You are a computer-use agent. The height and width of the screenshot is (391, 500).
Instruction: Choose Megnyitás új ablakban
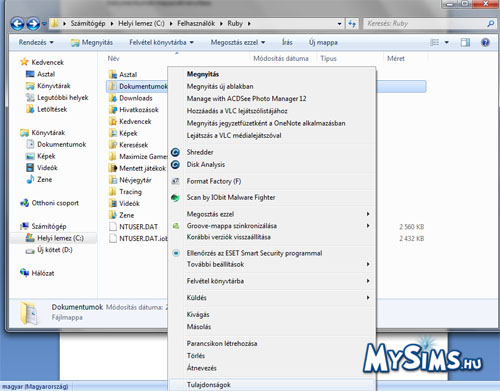(220, 86)
